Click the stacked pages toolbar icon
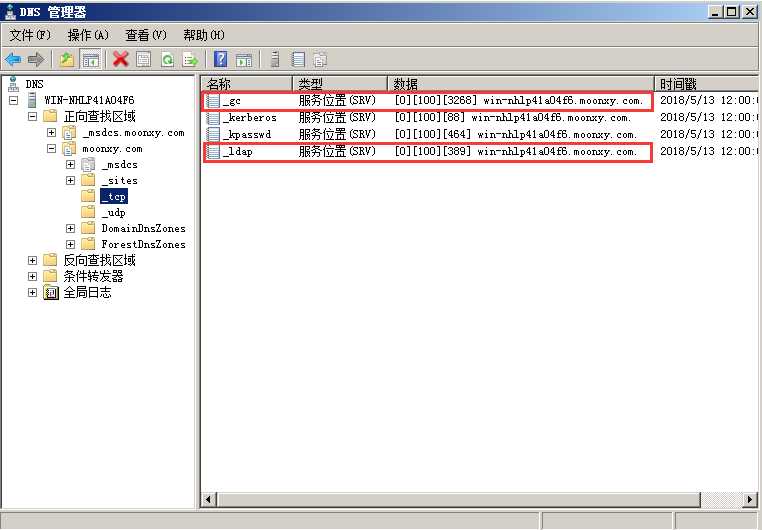762x530 pixels. pos(320,59)
